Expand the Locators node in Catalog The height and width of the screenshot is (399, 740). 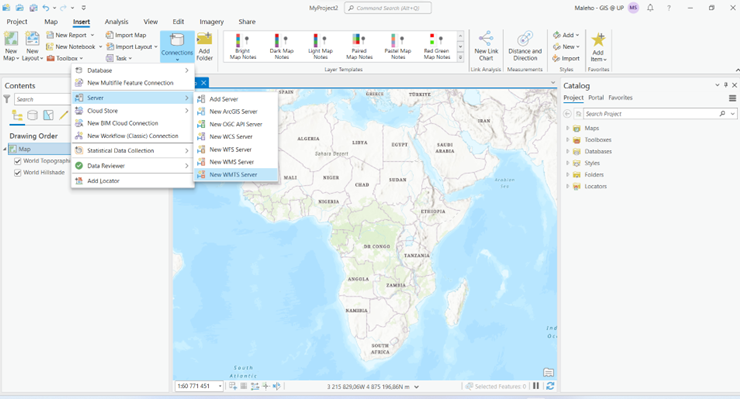click(x=567, y=187)
